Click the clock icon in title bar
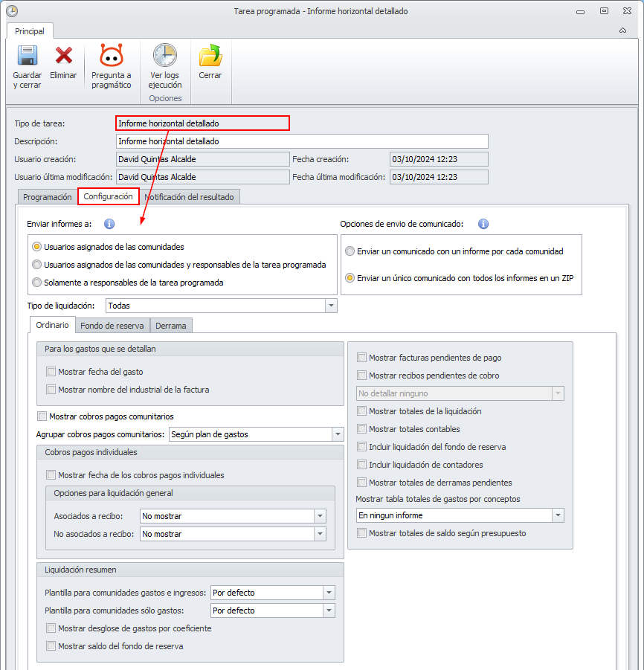The height and width of the screenshot is (670, 644). click(x=12, y=10)
